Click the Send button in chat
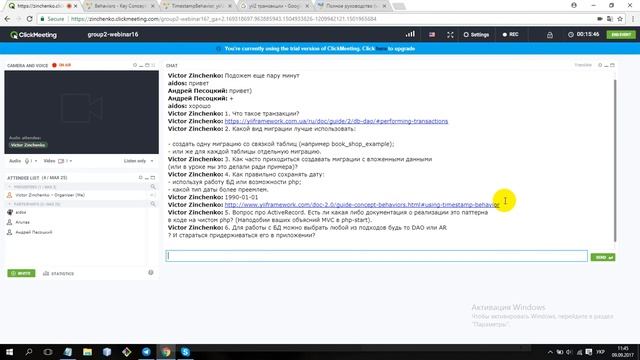The height and width of the screenshot is (360, 640). pos(602,257)
